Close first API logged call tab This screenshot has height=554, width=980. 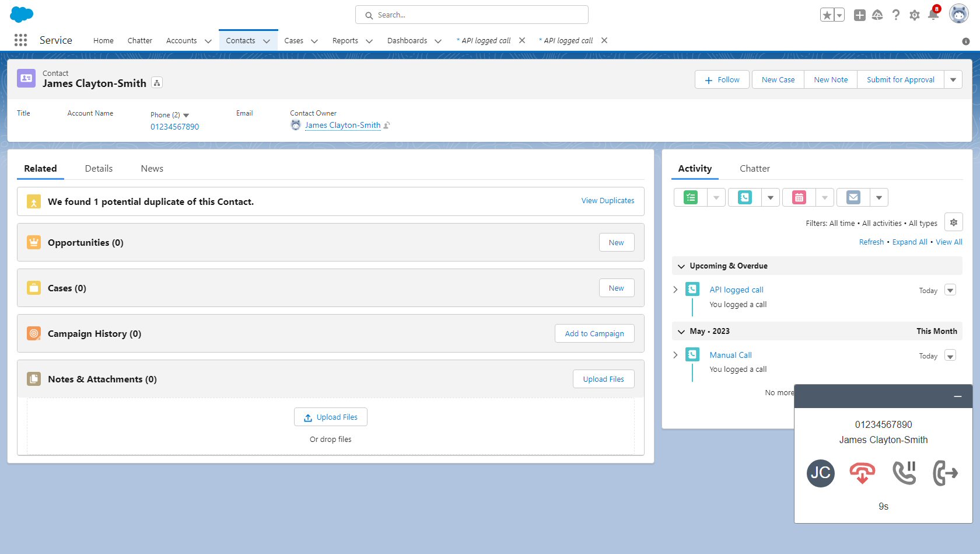tap(522, 40)
